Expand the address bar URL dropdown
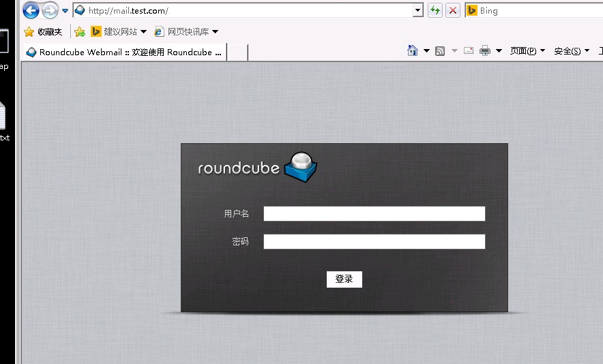 pyautogui.click(x=418, y=11)
